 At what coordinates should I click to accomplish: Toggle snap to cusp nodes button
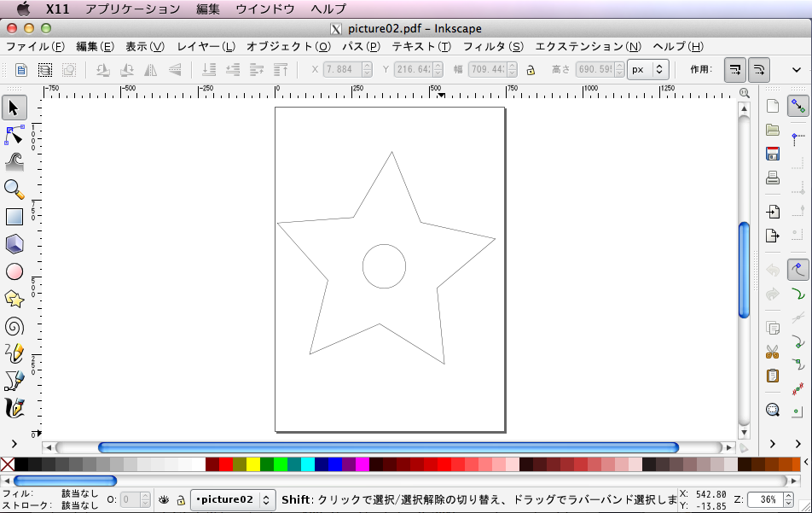798,341
